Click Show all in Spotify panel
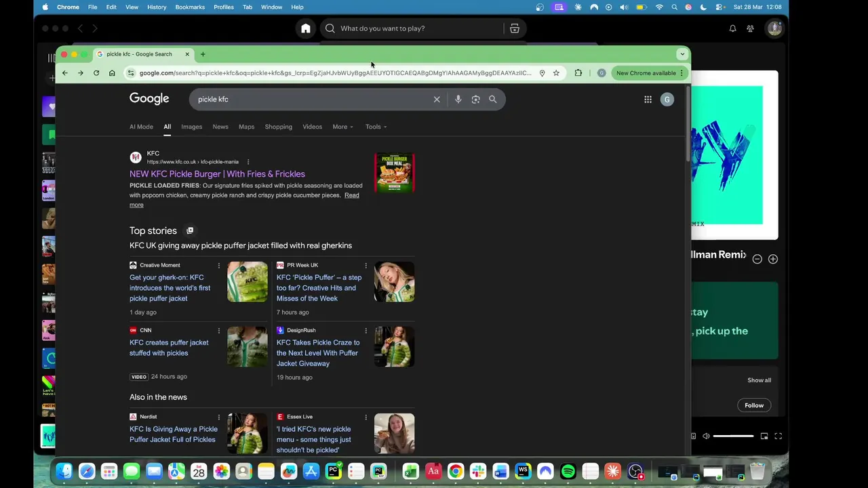Viewport: 868px width, 488px height. coord(759,380)
